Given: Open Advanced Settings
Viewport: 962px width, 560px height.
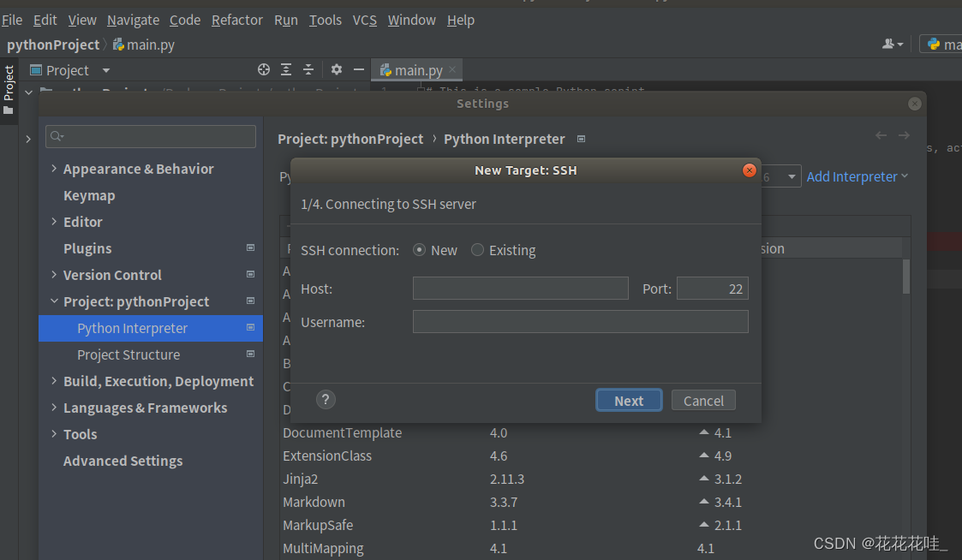Looking at the screenshot, I should pyautogui.click(x=122, y=461).
